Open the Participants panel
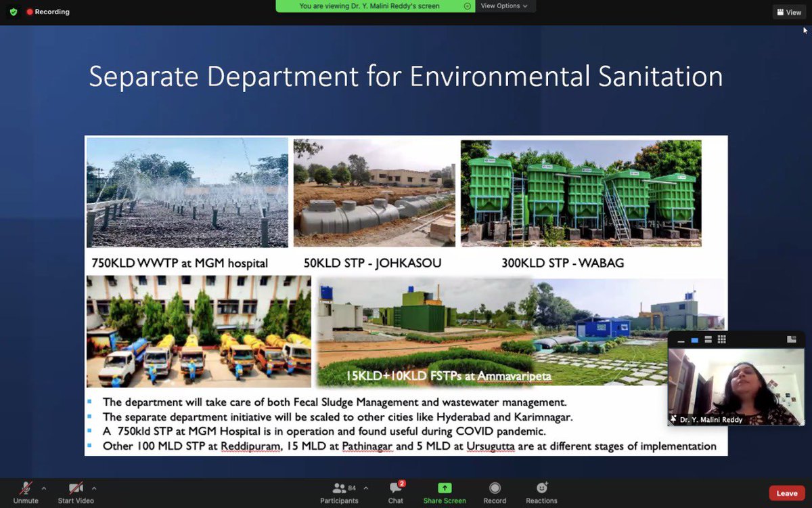 pos(339,492)
